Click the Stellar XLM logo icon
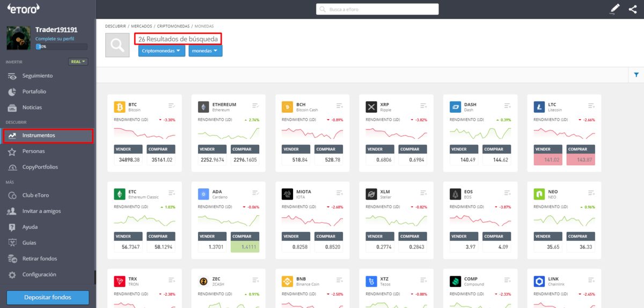 click(x=371, y=194)
